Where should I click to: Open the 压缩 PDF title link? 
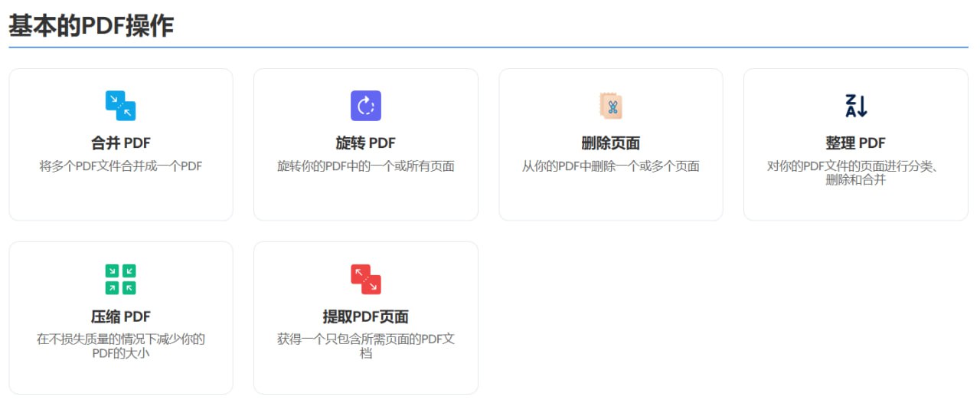click(120, 317)
